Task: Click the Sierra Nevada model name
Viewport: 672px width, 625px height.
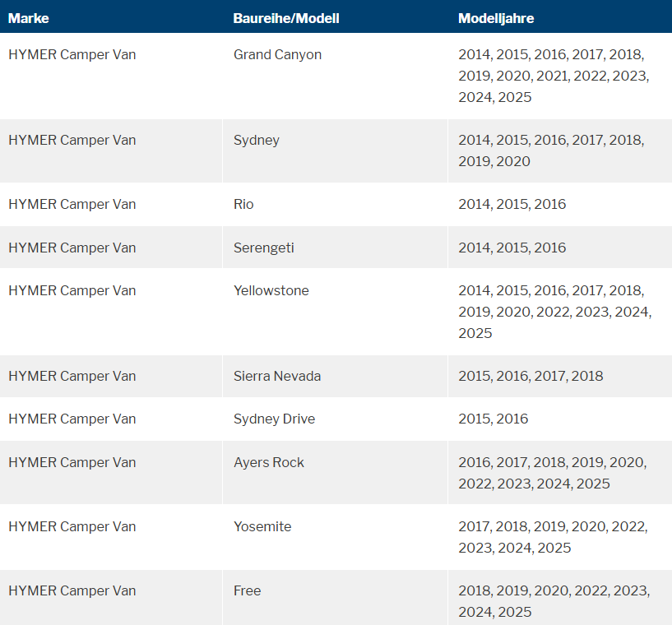Action: pos(277,376)
